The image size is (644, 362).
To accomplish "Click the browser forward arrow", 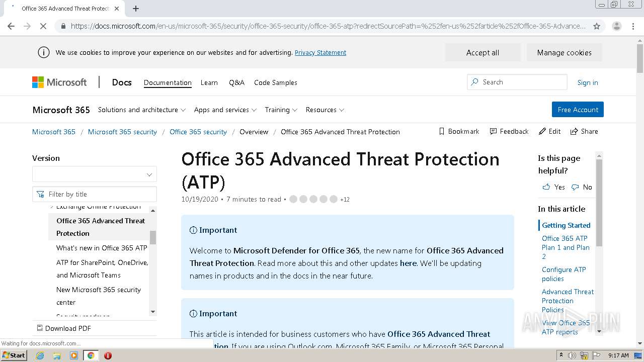I will click(x=27, y=26).
